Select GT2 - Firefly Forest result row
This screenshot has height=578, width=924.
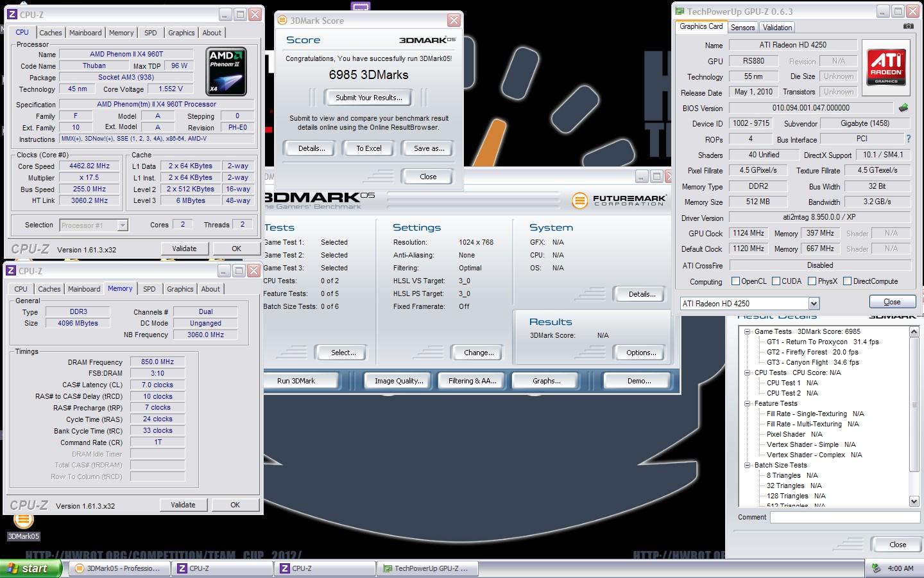[812, 353]
